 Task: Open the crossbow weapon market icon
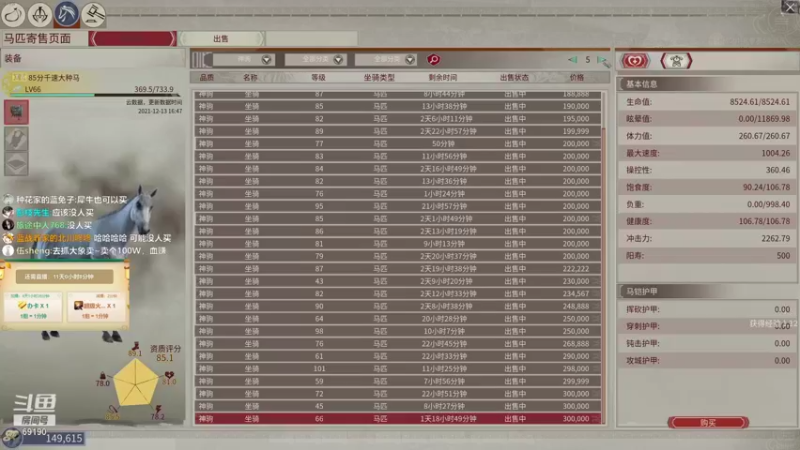pos(40,14)
